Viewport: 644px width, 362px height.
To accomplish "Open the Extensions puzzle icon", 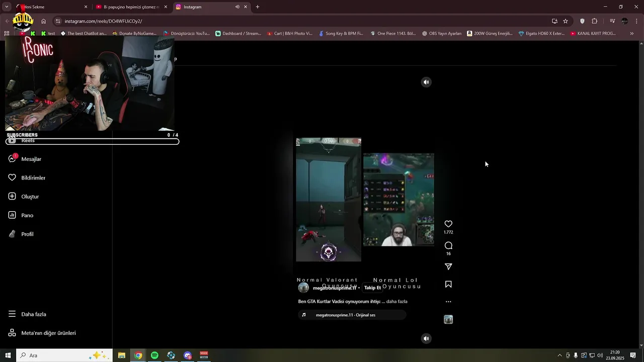I will click(x=595, y=21).
